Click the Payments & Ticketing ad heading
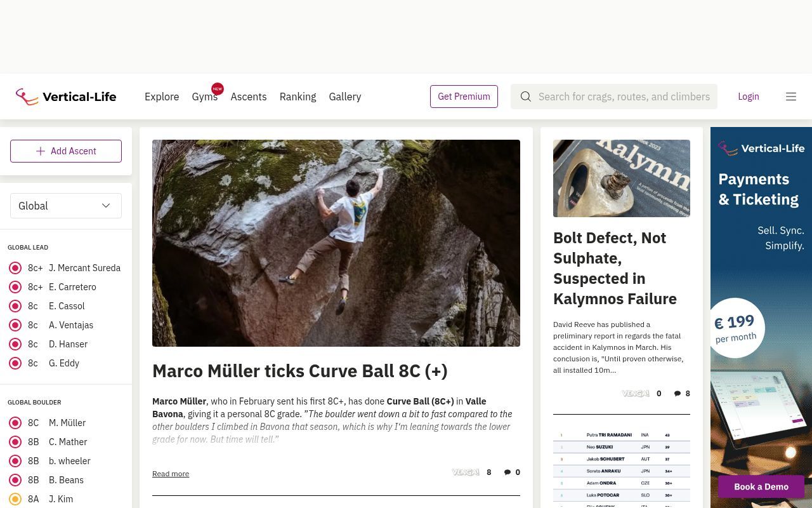 [758, 189]
